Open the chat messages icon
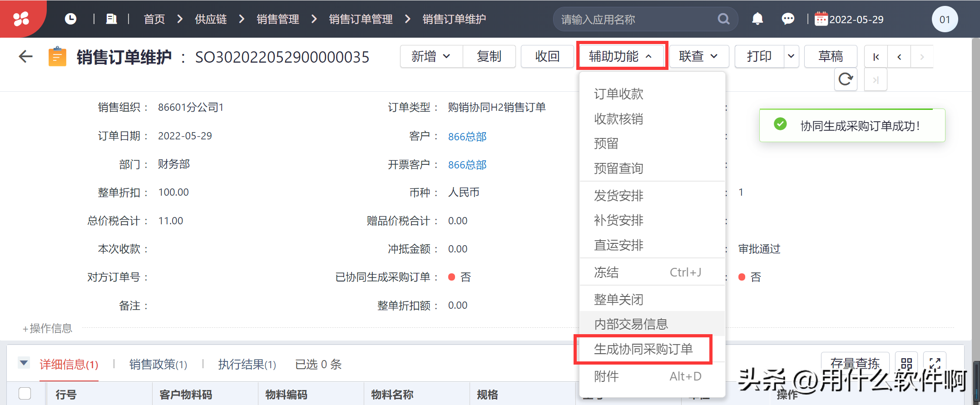Image resolution: width=980 pixels, height=405 pixels. pyautogui.click(x=788, y=19)
